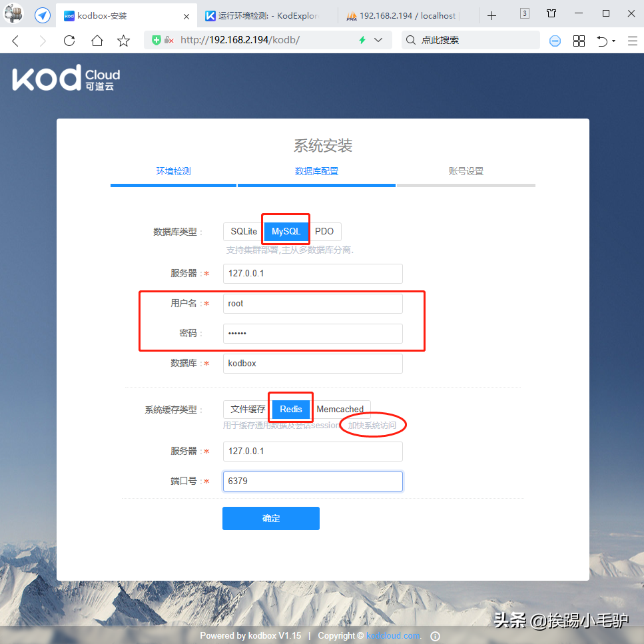Reload the current page
The width and height of the screenshot is (644, 644).
[x=69, y=41]
